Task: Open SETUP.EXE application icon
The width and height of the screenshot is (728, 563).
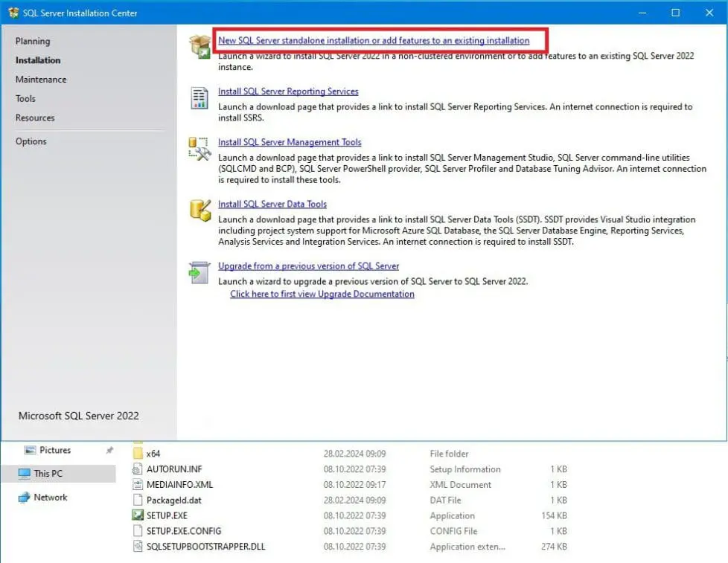Action: [x=138, y=515]
